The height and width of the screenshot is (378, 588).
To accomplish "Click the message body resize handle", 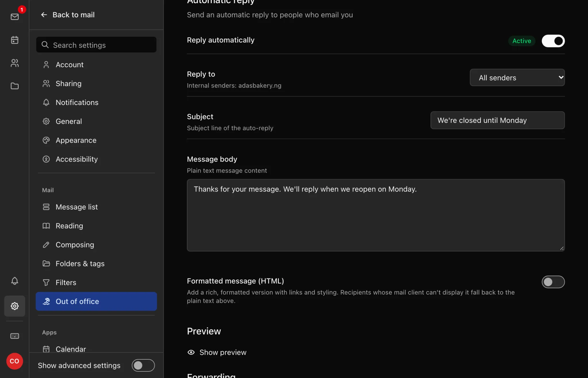I will 562,248.
